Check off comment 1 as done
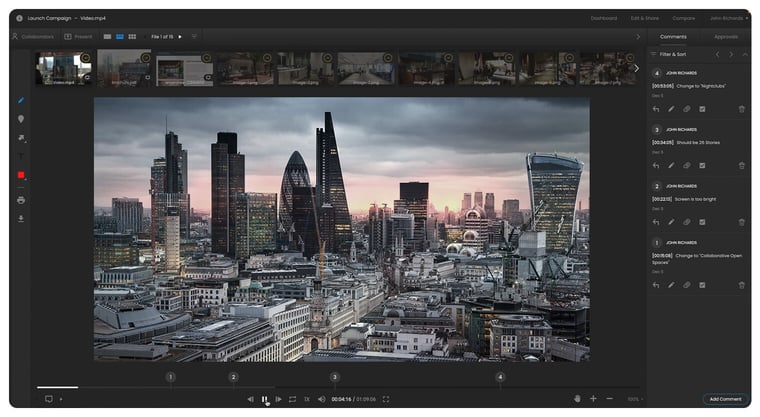This screenshot has width=760, height=417. pyautogui.click(x=702, y=285)
